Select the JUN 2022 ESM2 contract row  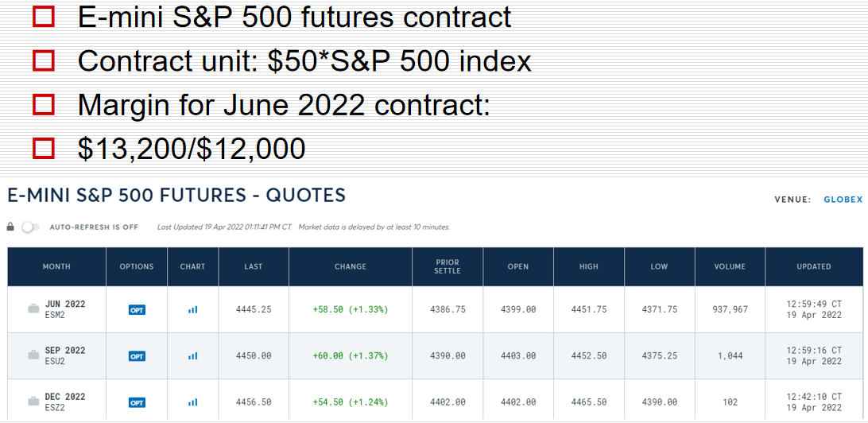[x=435, y=309]
